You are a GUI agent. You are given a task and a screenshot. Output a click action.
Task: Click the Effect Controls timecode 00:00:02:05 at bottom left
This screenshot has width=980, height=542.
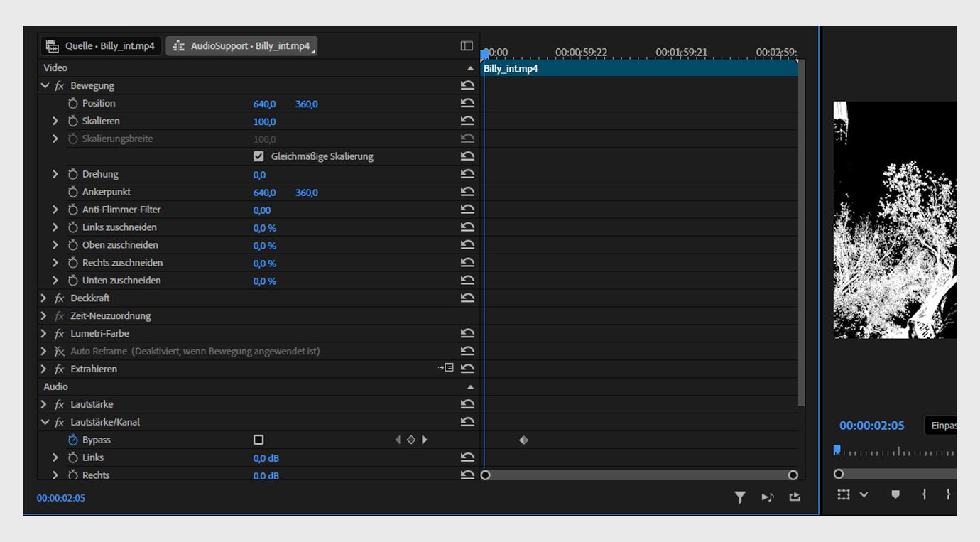(61, 498)
